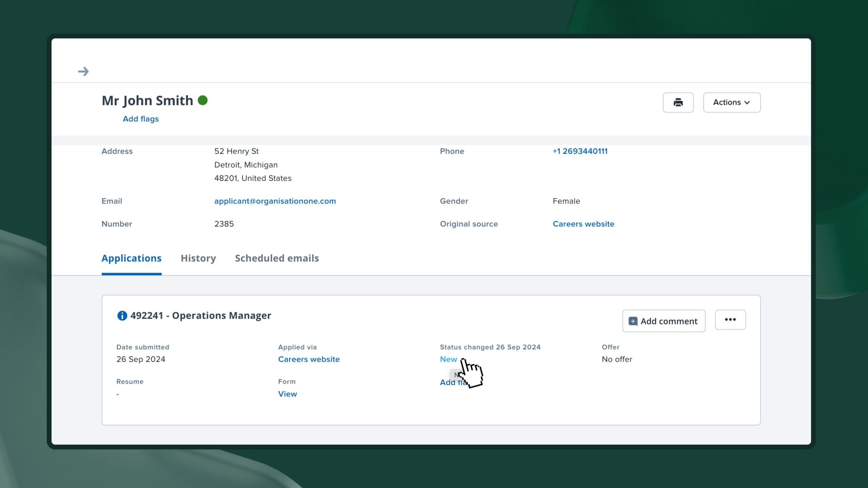Select the Applications tab

pos(131,258)
